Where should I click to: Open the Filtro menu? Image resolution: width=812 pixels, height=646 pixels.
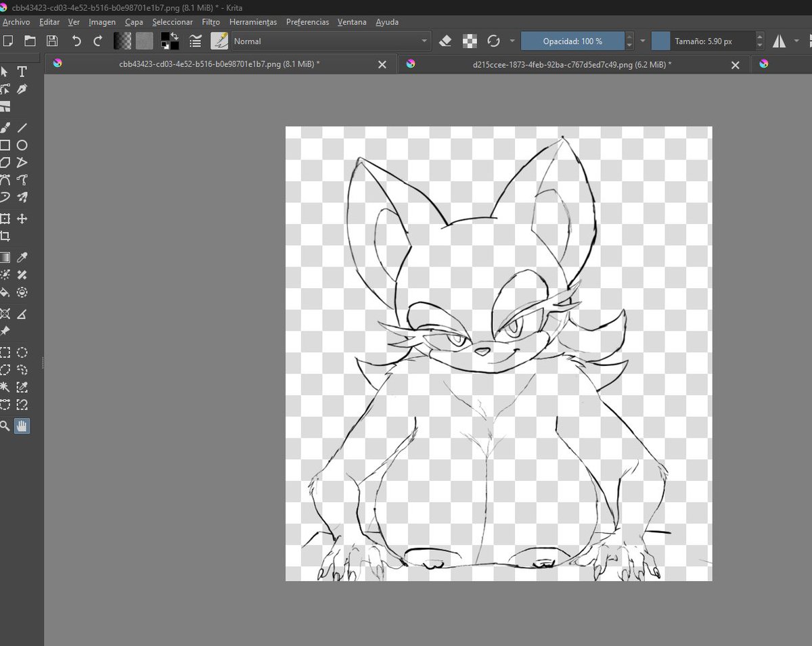[210, 22]
